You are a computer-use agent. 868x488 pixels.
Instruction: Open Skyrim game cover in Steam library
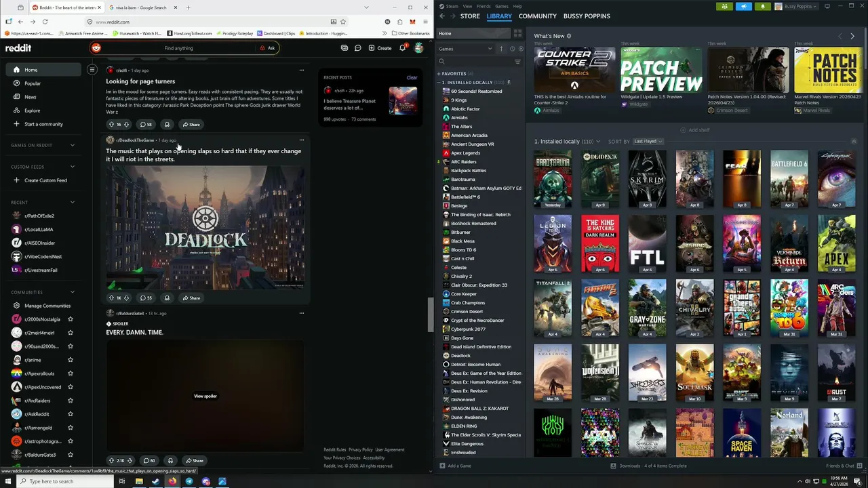[x=647, y=179]
